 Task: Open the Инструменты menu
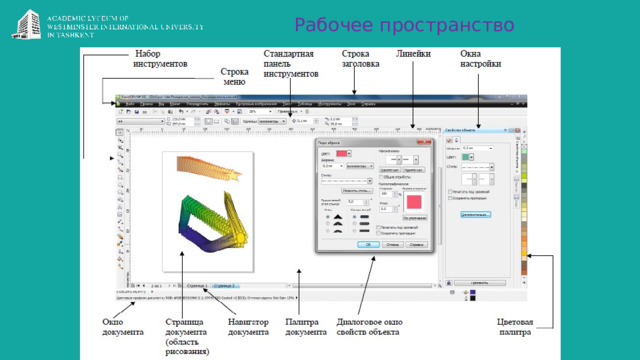point(329,104)
